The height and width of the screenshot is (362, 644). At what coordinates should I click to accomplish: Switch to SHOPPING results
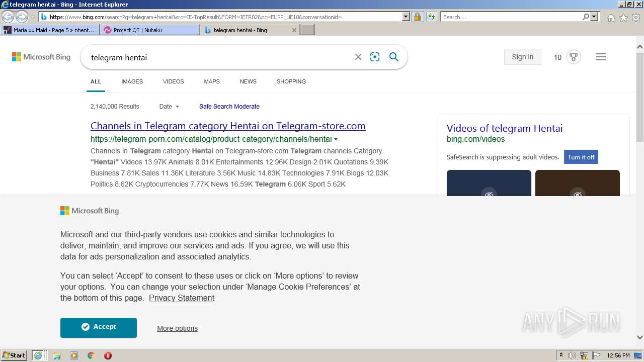pos(291,81)
